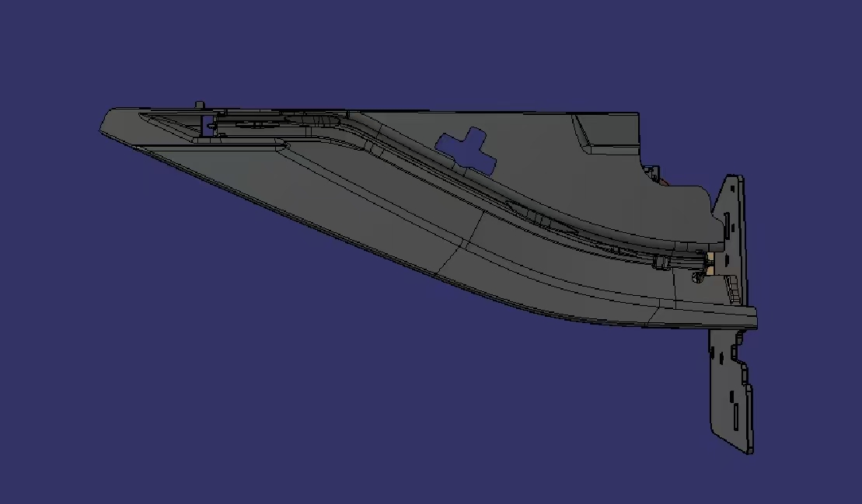This screenshot has width=862, height=504.
Task: Select the cross-shaped cutout in upper panel
Action: 465,149
